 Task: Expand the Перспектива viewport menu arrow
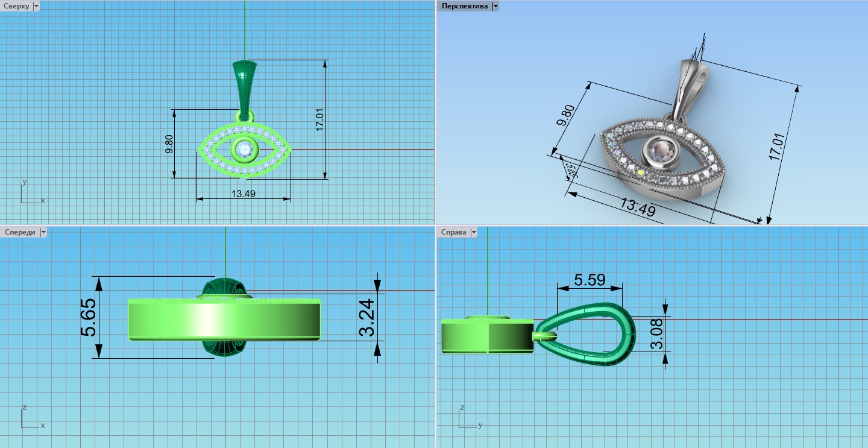click(x=495, y=6)
